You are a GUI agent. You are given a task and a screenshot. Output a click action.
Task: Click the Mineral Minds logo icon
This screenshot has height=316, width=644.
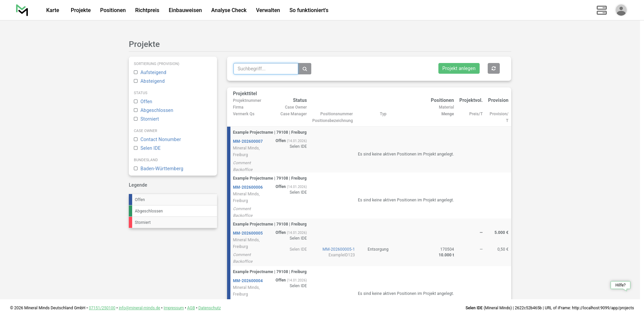(x=22, y=10)
